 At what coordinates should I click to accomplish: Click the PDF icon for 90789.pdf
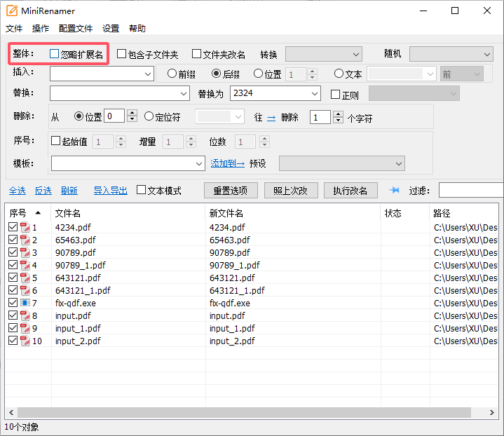click(25, 252)
